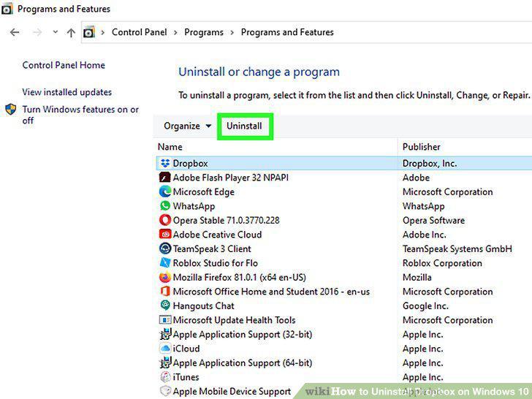532x399 pixels.
Task: Open the recent locations dropdown arrow
Action: point(56,32)
